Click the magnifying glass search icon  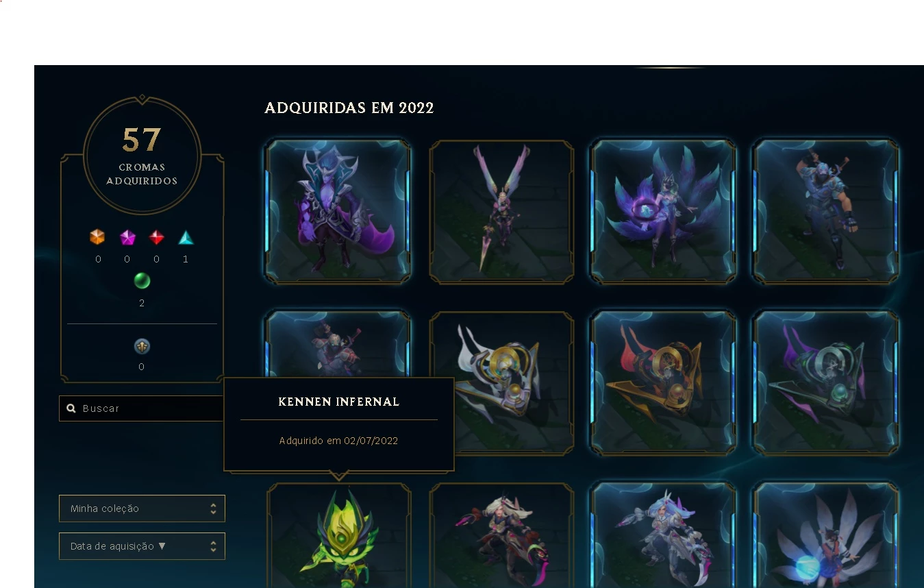(71, 408)
